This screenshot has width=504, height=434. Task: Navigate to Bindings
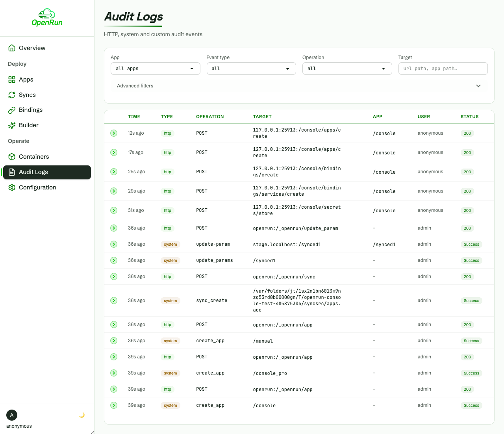[47, 110]
